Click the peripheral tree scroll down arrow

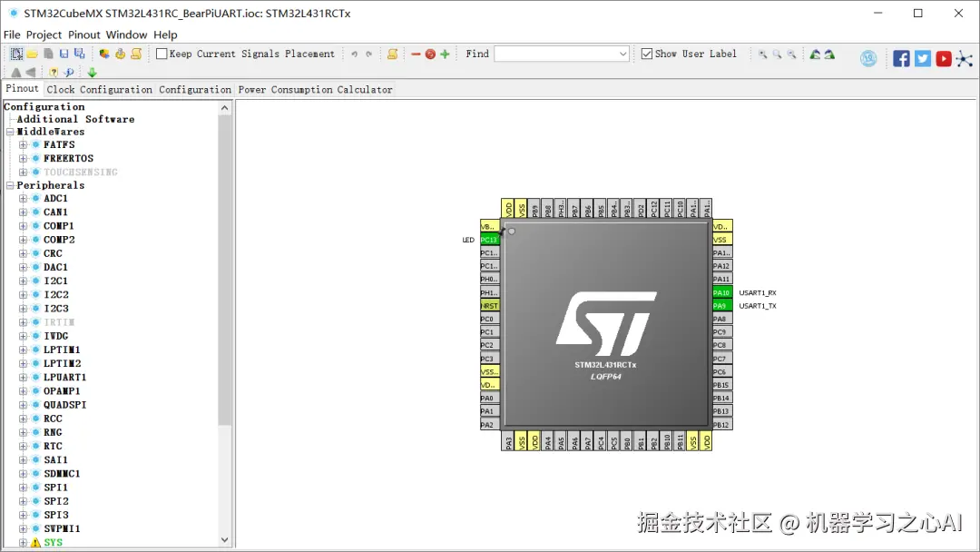coord(225,540)
